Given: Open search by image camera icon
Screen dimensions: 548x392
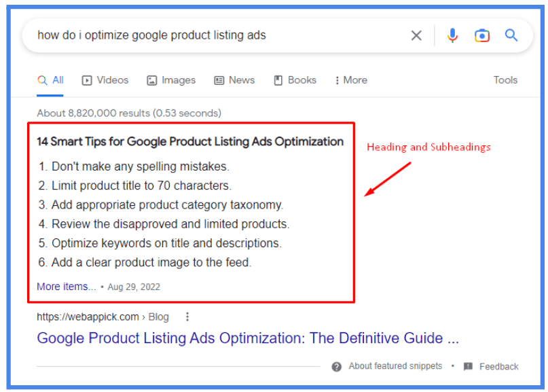Looking at the screenshot, I should click(x=482, y=35).
